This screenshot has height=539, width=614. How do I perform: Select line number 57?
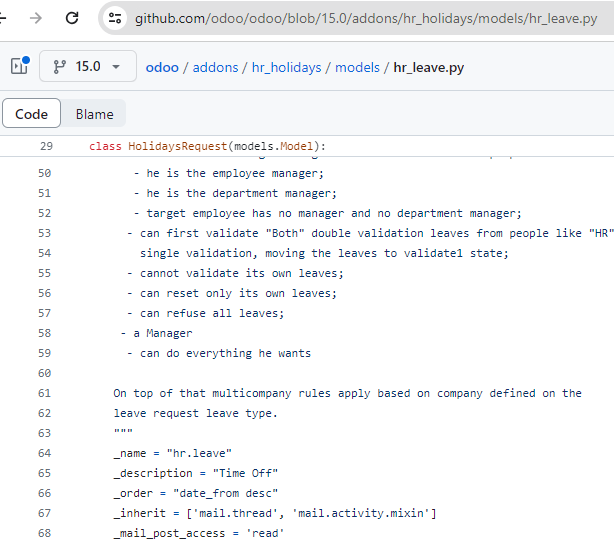point(45,313)
